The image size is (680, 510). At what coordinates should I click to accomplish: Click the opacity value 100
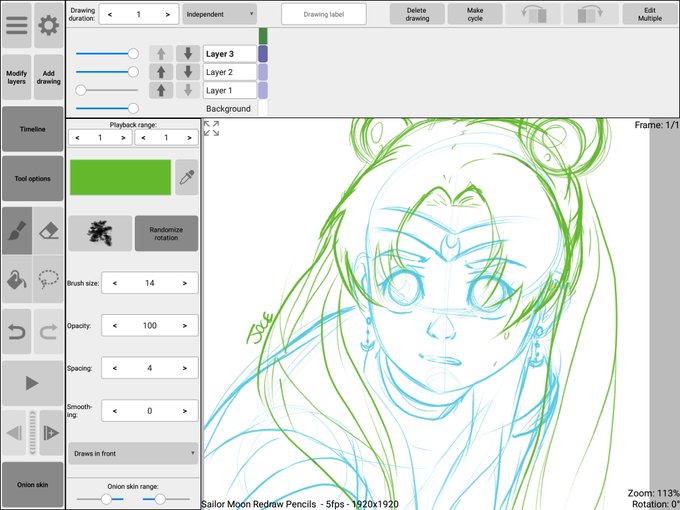click(x=150, y=325)
